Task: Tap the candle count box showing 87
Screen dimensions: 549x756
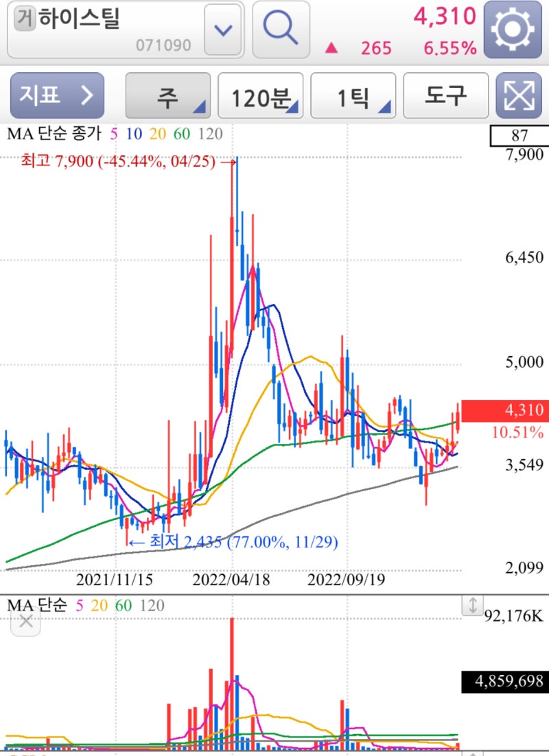Action: [519, 135]
